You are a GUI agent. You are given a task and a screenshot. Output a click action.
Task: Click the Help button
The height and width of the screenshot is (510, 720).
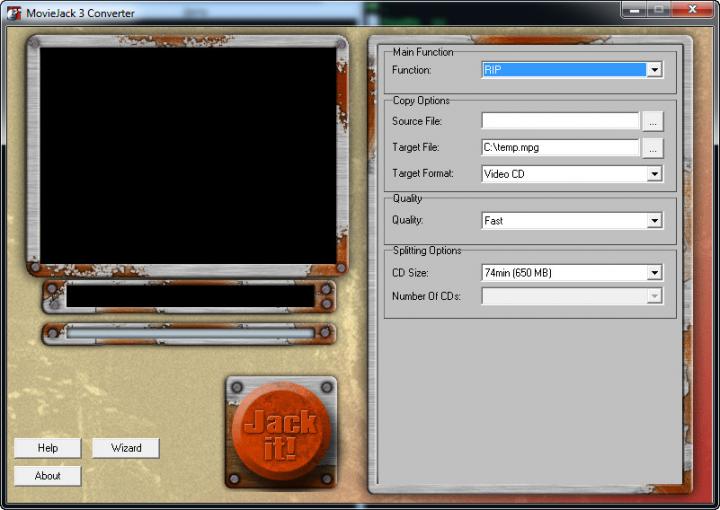tap(47, 448)
